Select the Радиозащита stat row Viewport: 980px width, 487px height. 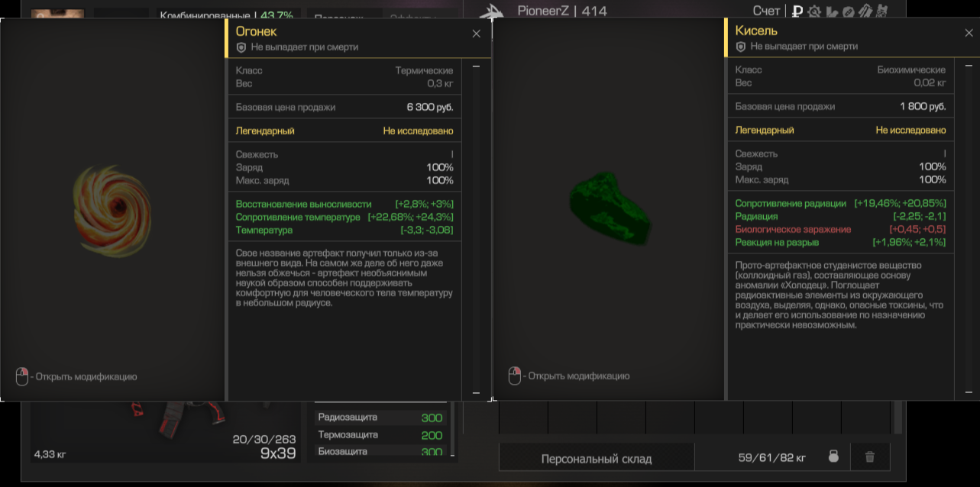(x=380, y=418)
